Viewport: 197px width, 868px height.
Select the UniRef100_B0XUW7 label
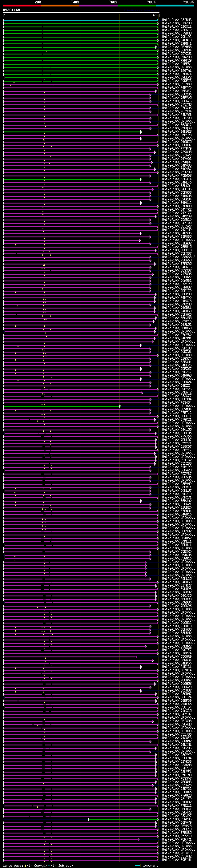pyautogui.click(x=177, y=690)
